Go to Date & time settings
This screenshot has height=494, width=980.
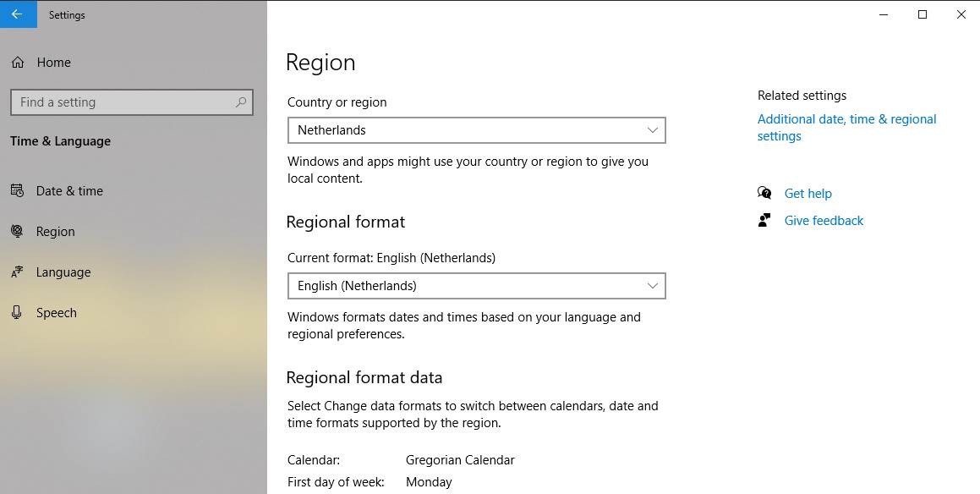pyautogui.click(x=69, y=191)
